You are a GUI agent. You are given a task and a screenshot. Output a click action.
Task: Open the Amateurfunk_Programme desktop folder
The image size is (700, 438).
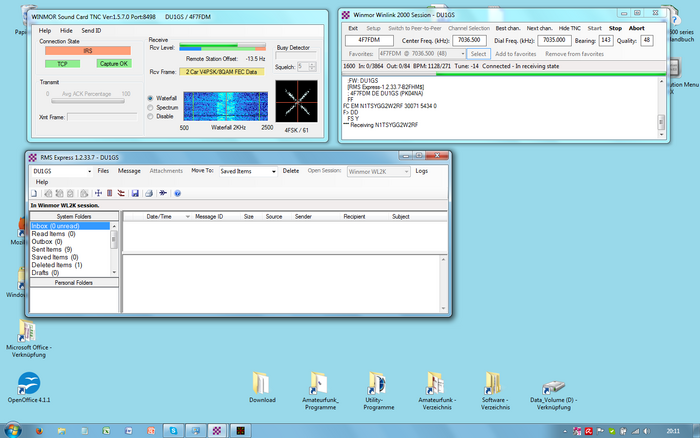[x=320, y=391]
